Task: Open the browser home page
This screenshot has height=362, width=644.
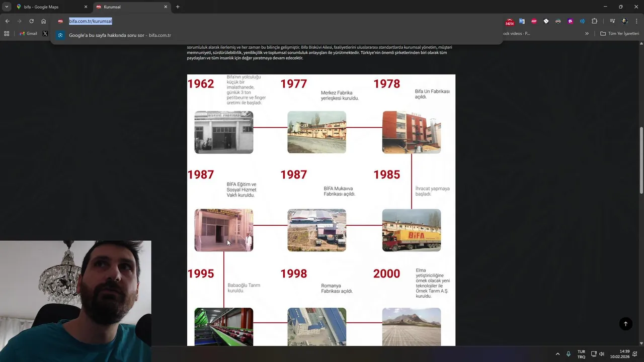Action: (44, 21)
